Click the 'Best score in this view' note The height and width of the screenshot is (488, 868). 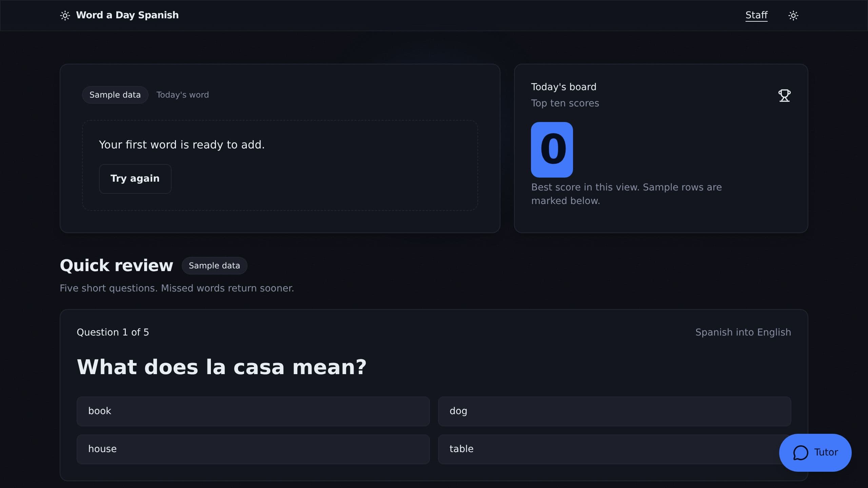626,194
